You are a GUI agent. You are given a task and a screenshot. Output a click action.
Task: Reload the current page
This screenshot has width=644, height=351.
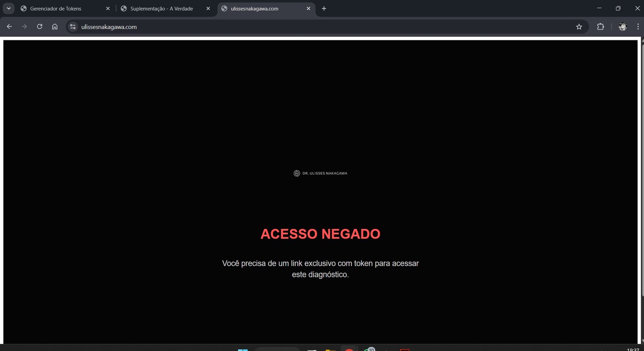[x=39, y=27]
